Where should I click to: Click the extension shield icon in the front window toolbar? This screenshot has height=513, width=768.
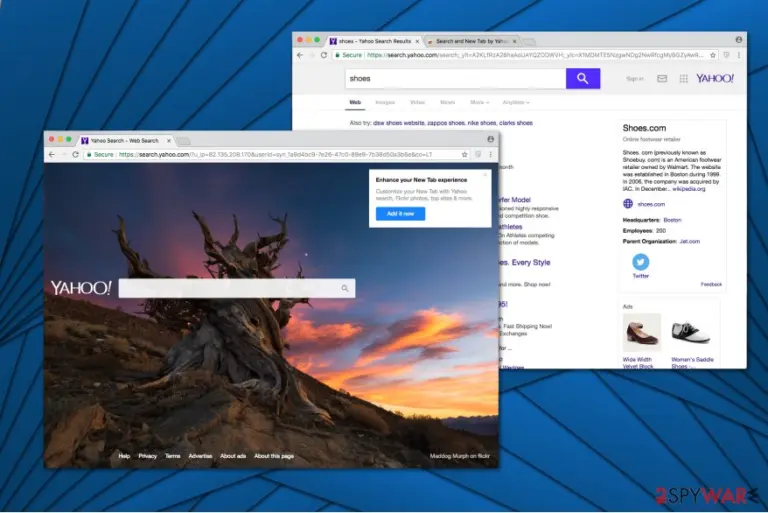478,154
